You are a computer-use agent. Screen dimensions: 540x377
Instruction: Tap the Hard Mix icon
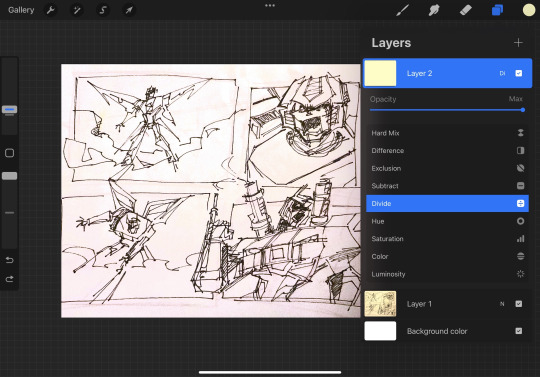click(520, 133)
